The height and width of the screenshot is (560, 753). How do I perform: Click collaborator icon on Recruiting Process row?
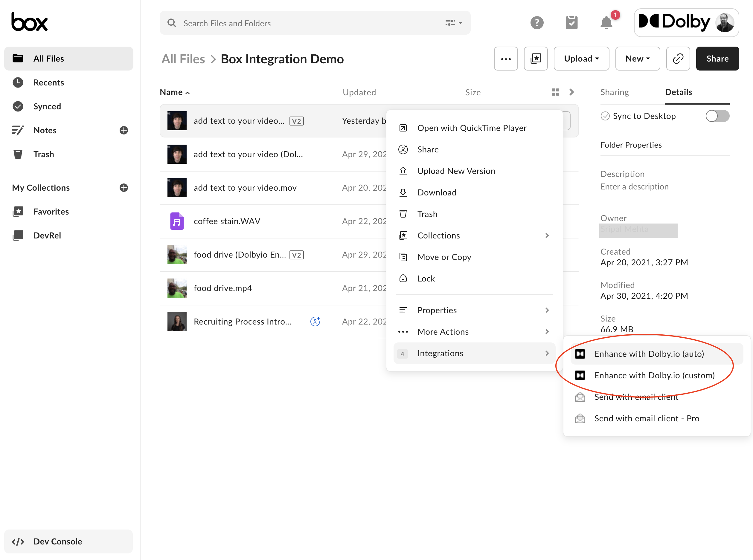315,321
